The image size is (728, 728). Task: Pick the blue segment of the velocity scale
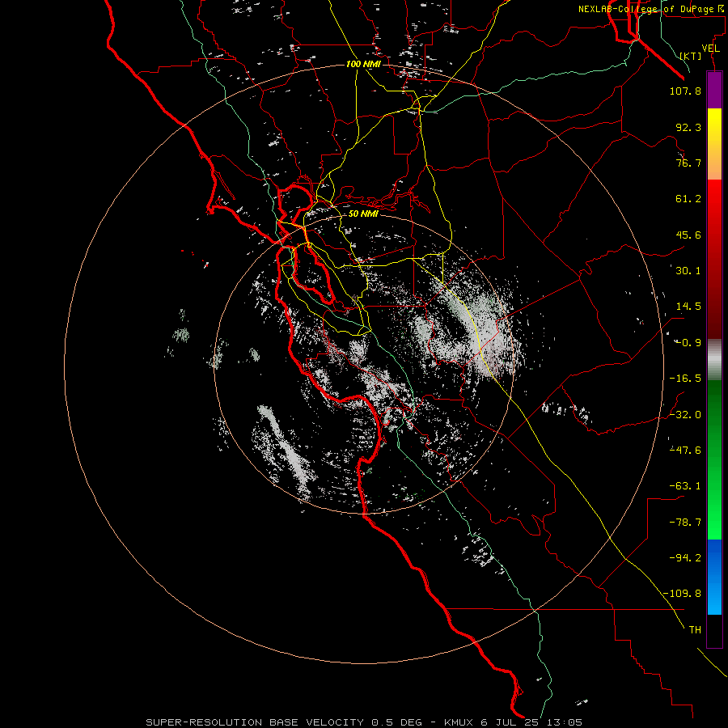click(714, 577)
